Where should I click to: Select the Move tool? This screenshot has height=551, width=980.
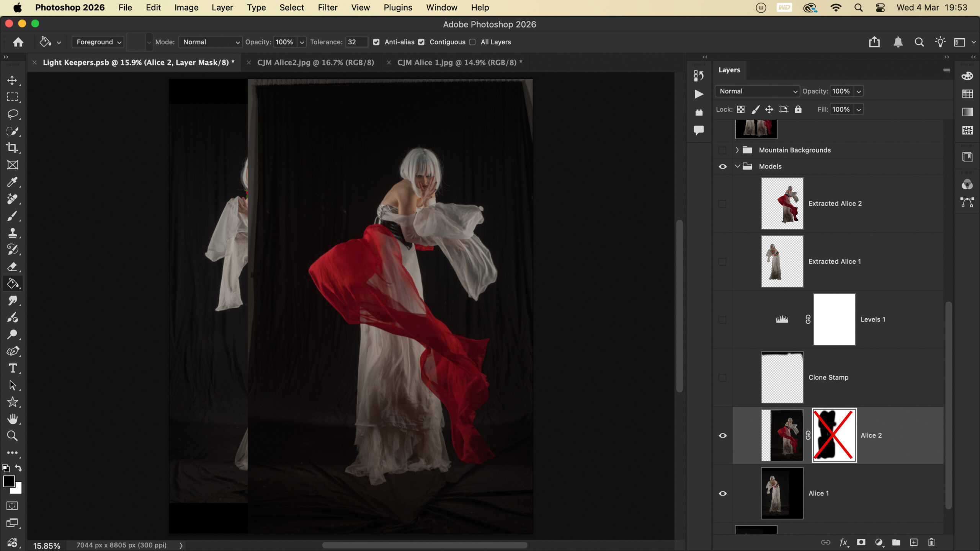pos(12,80)
